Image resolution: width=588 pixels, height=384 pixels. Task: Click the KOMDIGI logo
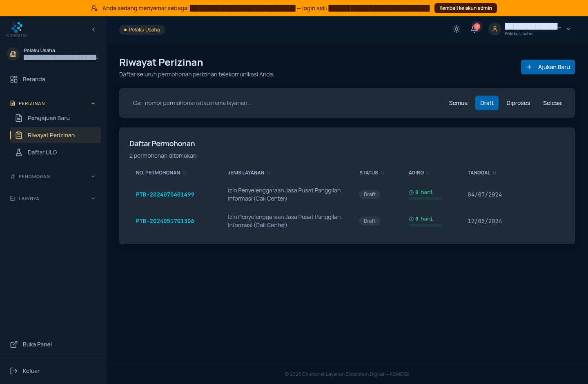click(x=17, y=29)
